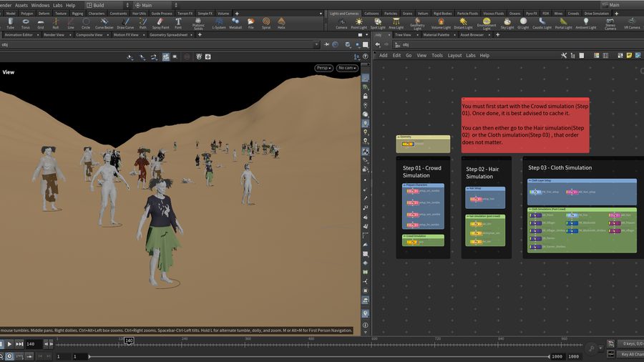Open network editor sticky note tool
Screen dimensions: 644x362
tap(629, 55)
